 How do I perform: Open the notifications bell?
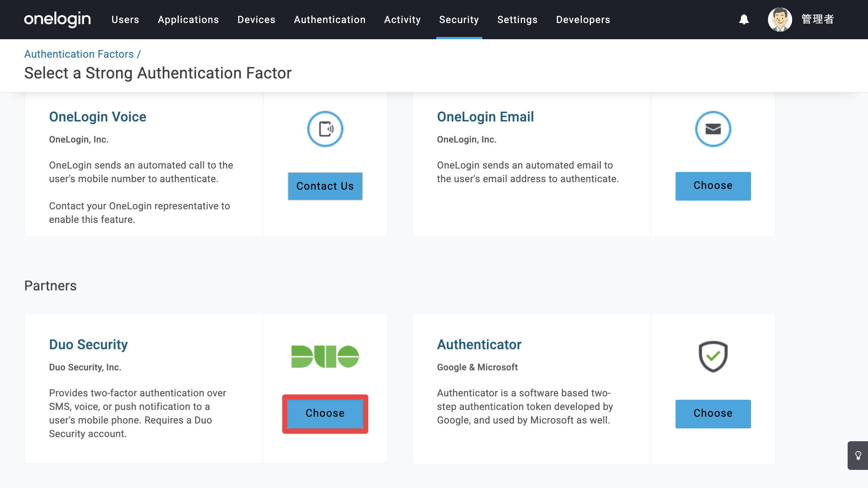(744, 19)
